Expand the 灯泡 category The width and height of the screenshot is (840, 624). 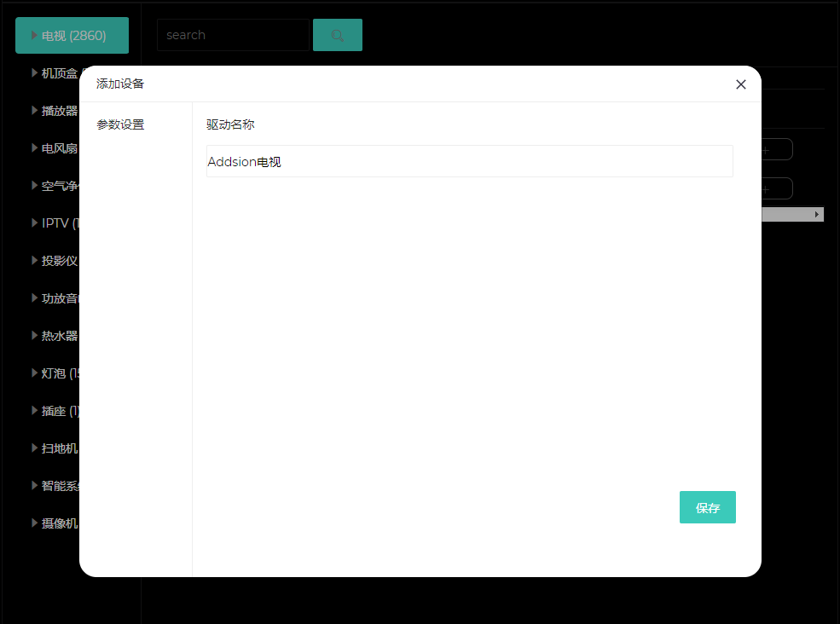click(55, 373)
